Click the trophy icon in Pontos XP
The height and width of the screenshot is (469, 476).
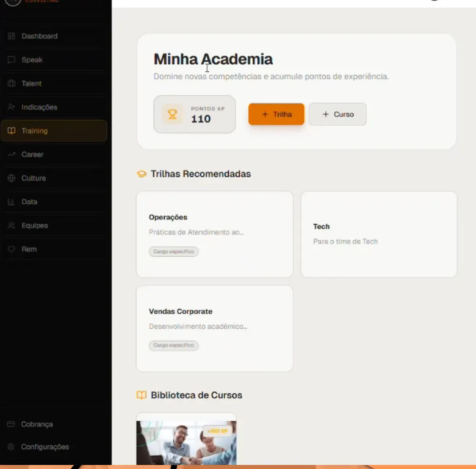[172, 114]
